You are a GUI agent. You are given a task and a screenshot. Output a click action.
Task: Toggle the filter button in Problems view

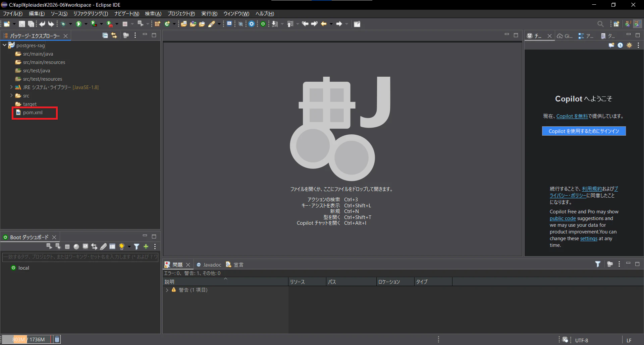click(598, 264)
